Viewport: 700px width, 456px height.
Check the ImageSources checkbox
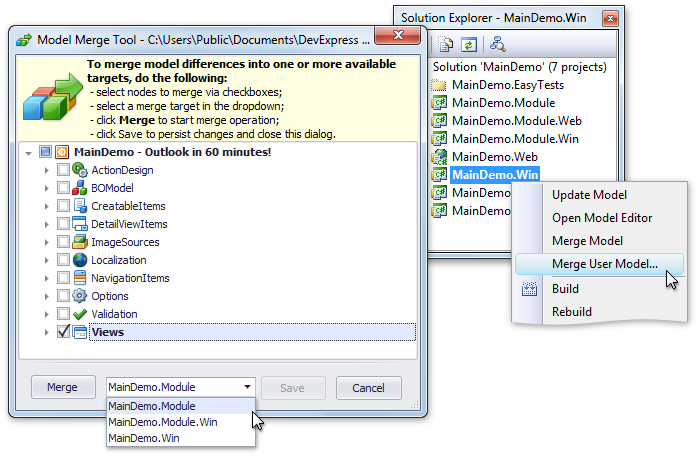pyautogui.click(x=63, y=242)
